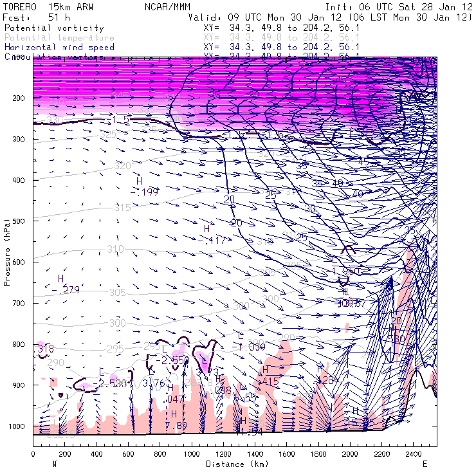
Task: Click the 500 tick label on pressure axis
Action: [x=19, y=221]
